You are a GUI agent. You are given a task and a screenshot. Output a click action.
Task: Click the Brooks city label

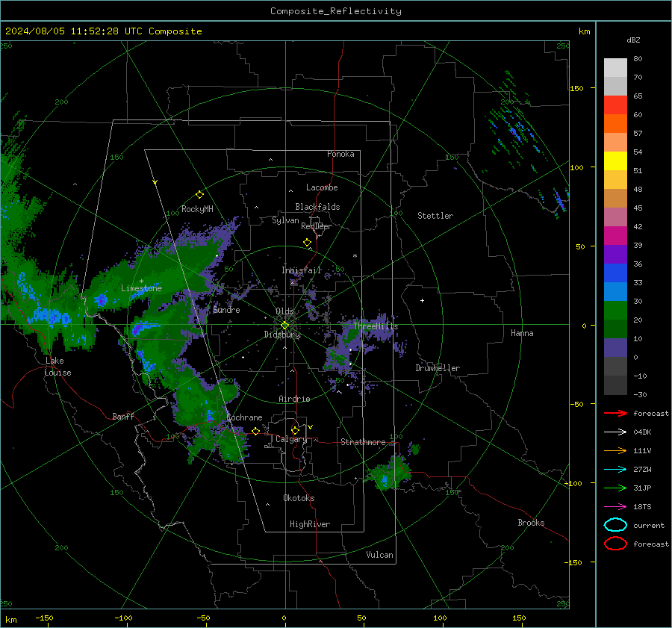531,523
